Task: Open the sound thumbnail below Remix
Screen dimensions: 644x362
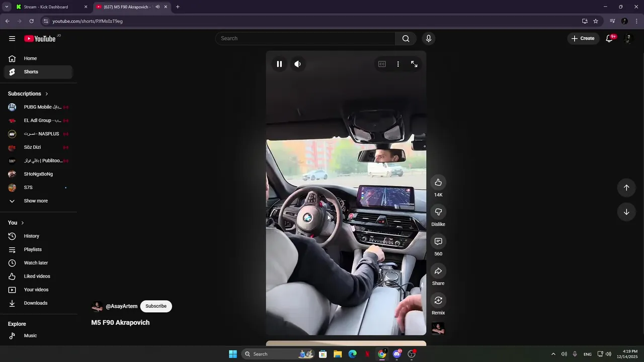Action: 438,328
